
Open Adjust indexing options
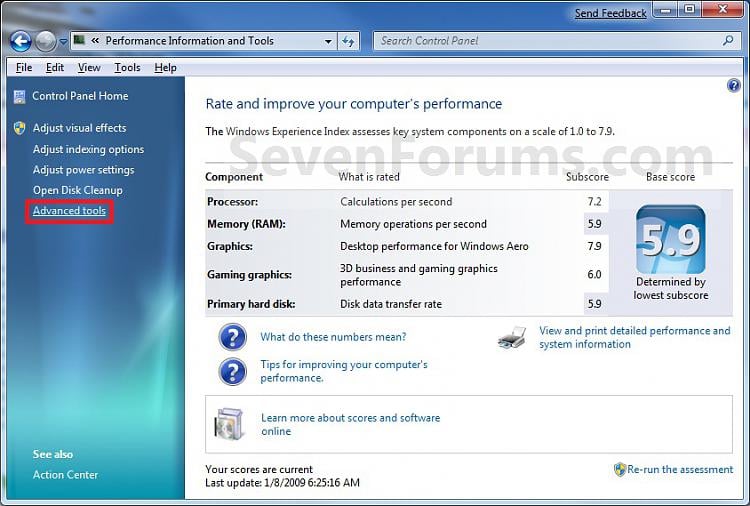click(88, 150)
